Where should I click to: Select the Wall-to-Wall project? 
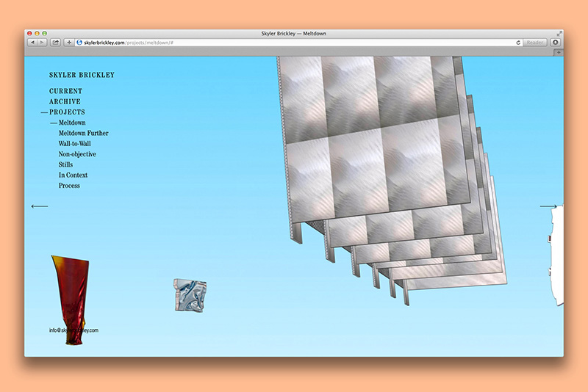pyautogui.click(x=74, y=144)
